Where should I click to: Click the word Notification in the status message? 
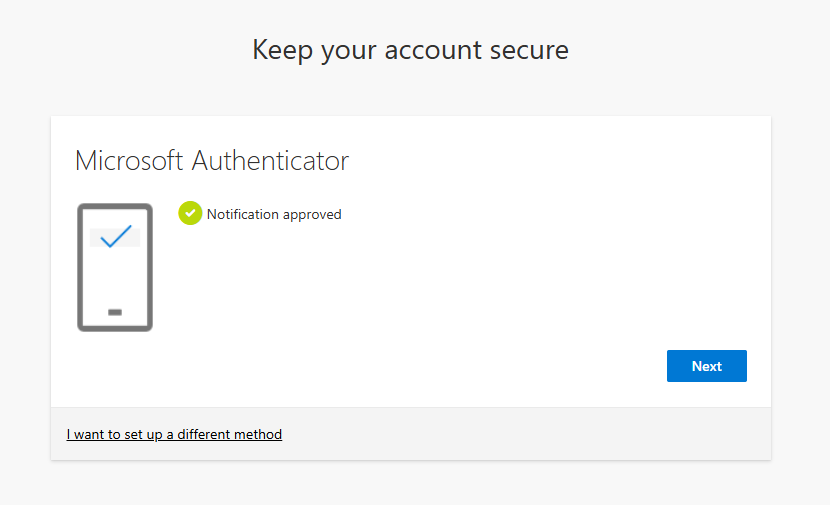coord(245,214)
